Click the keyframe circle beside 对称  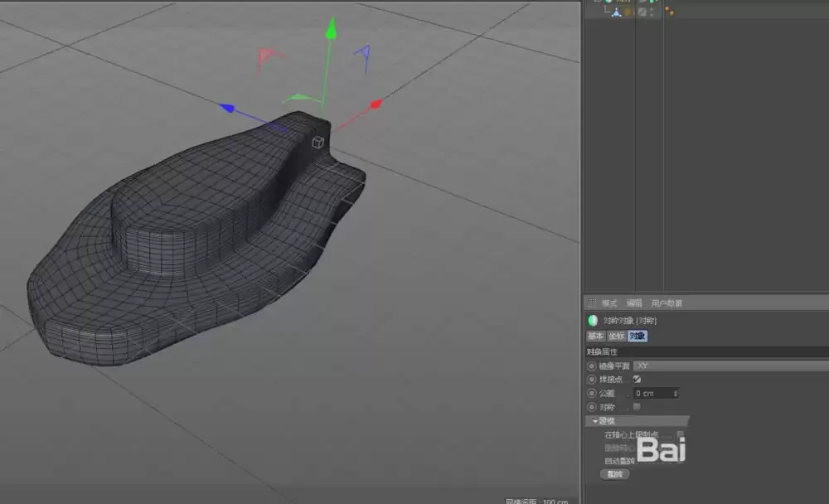pyautogui.click(x=590, y=406)
